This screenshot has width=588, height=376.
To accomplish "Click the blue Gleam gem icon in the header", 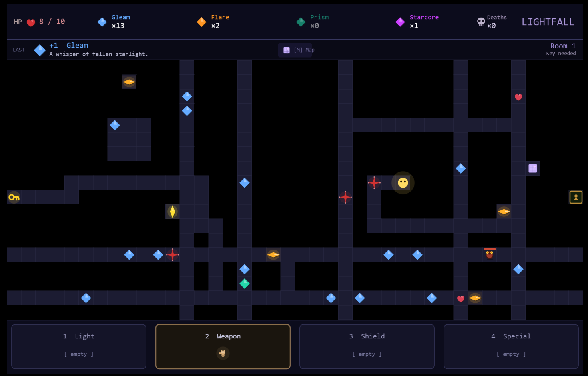I will pyautogui.click(x=102, y=22).
